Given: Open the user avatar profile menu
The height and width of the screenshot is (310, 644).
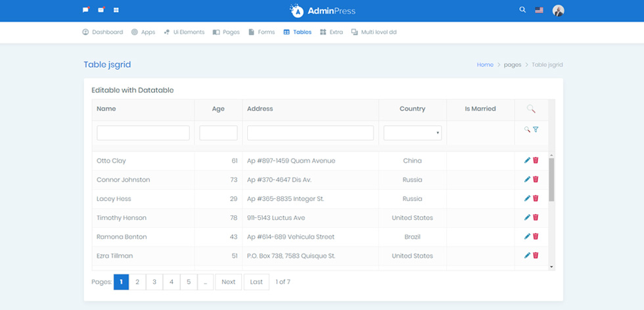Looking at the screenshot, I should (558, 11).
